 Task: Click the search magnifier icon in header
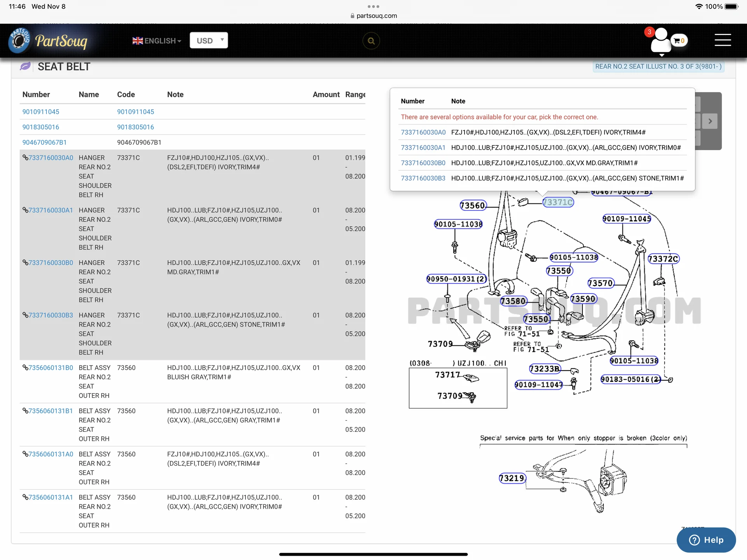pos(371,41)
